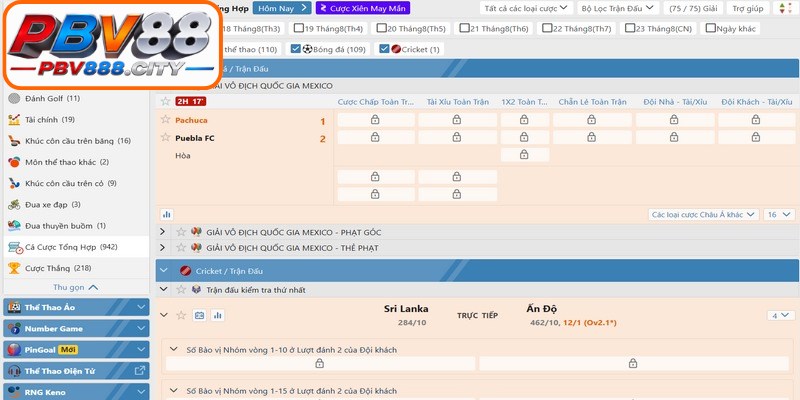Click locked Đội Khách Tài/Xỉu odds for Puebla FC

click(x=756, y=137)
